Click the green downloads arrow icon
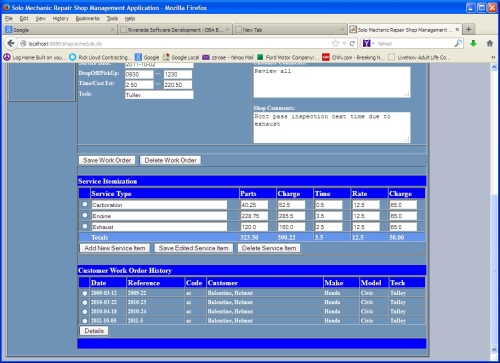Screen dimensions: 500x363 click(473, 43)
